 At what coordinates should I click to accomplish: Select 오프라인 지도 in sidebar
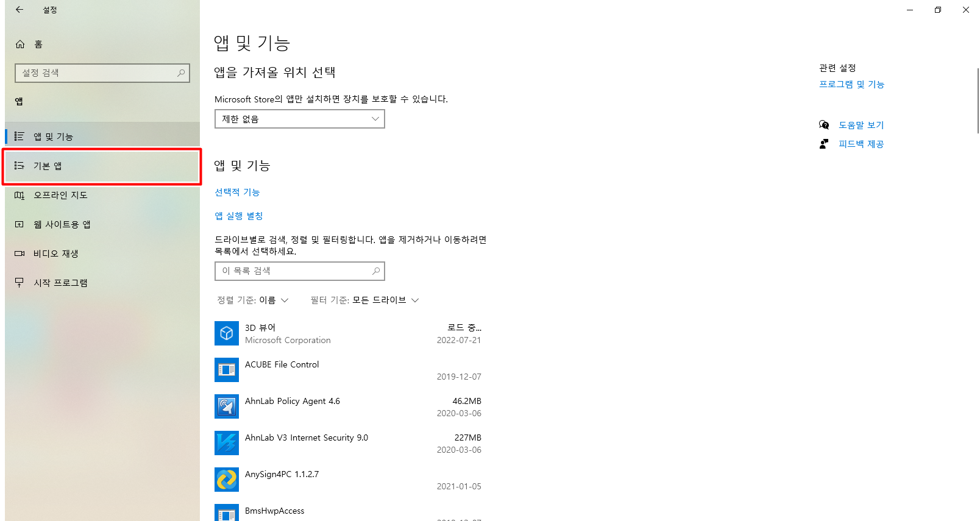pyautogui.click(x=102, y=195)
